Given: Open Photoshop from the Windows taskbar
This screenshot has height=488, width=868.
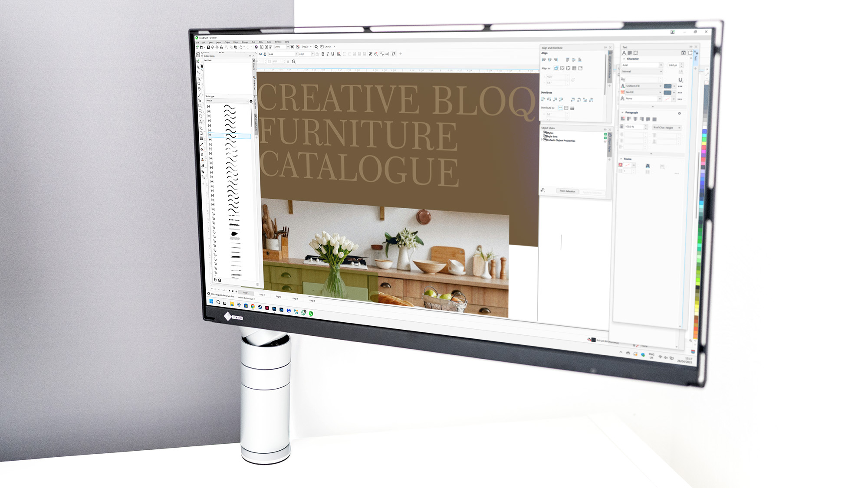Looking at the screenshot, I should (x=274, y=309).
